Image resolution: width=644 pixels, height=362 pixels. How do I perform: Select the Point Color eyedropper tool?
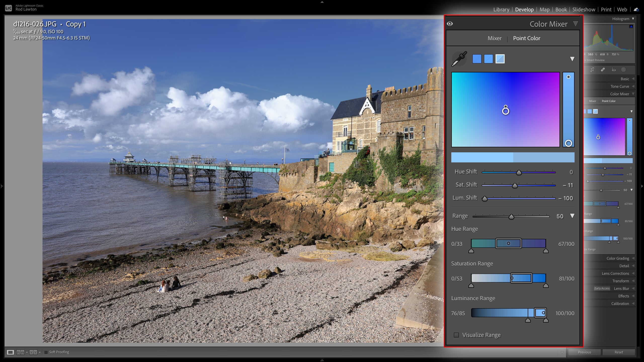click(459, 59)
